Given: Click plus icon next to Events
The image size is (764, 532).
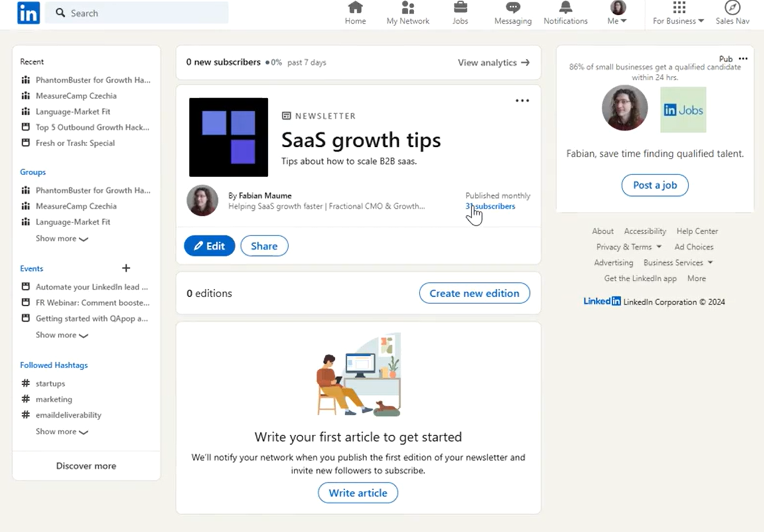Looking at the screenshot, I should pos(126,268).
